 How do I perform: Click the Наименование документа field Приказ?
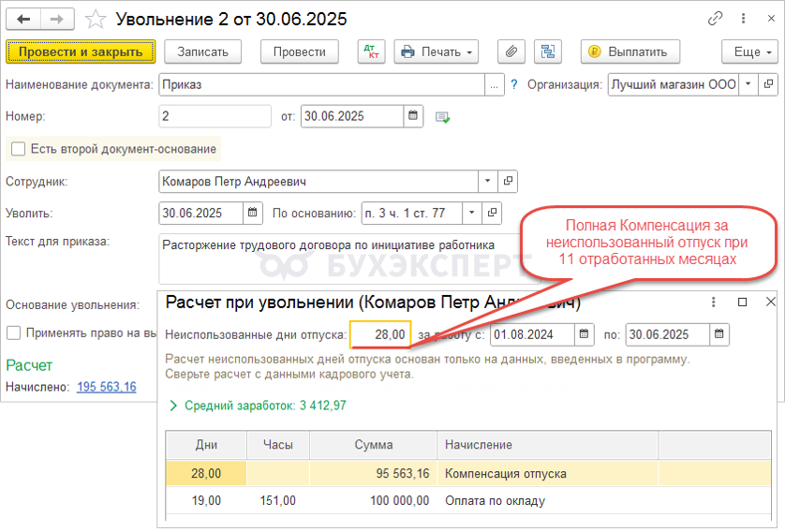pos(322,84)
